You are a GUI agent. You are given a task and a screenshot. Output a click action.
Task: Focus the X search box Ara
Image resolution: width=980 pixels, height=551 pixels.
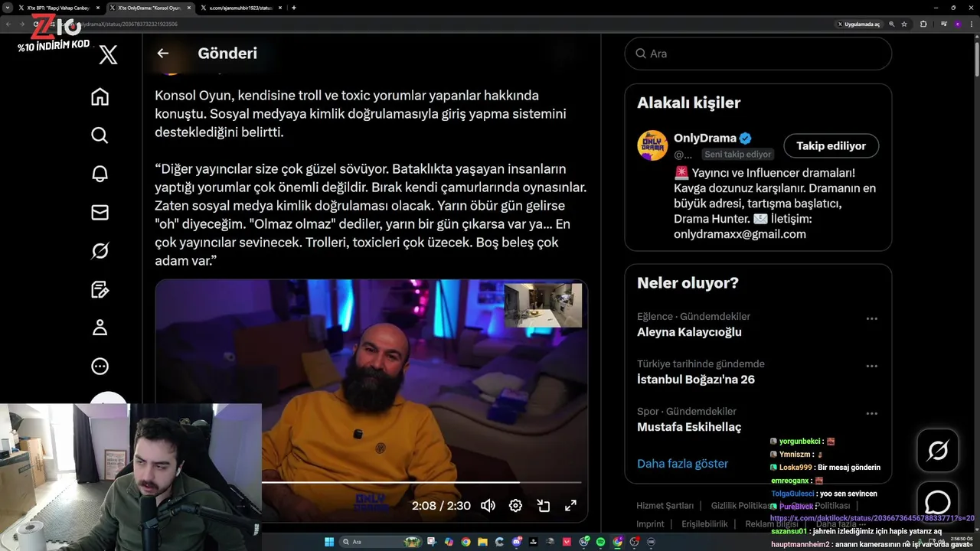point(758,54)
